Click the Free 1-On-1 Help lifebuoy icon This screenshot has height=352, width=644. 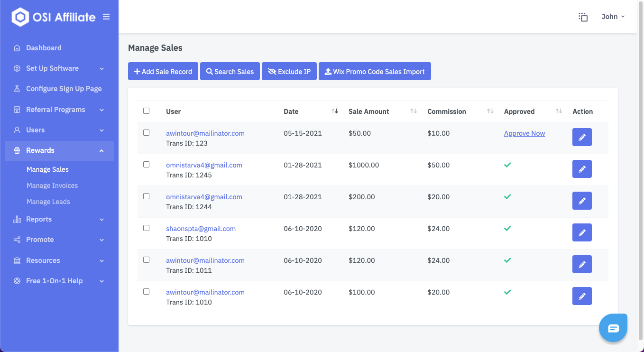17,281
